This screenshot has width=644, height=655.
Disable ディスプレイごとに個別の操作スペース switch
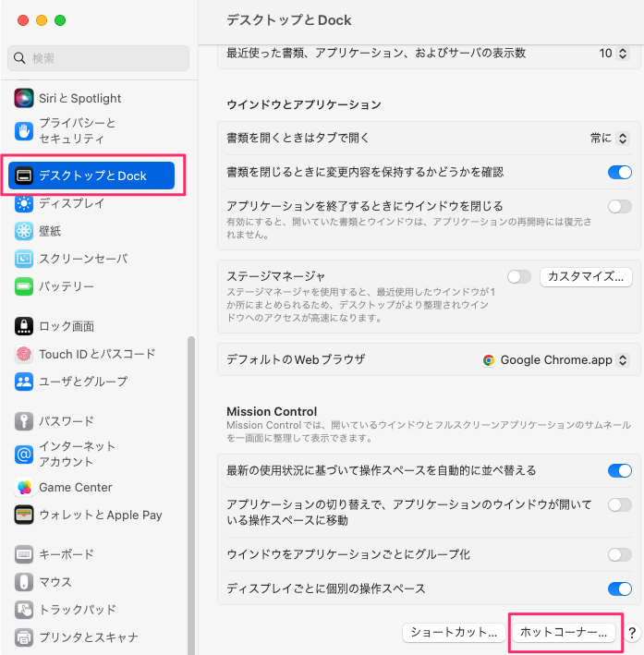click(x=620, y=589)
